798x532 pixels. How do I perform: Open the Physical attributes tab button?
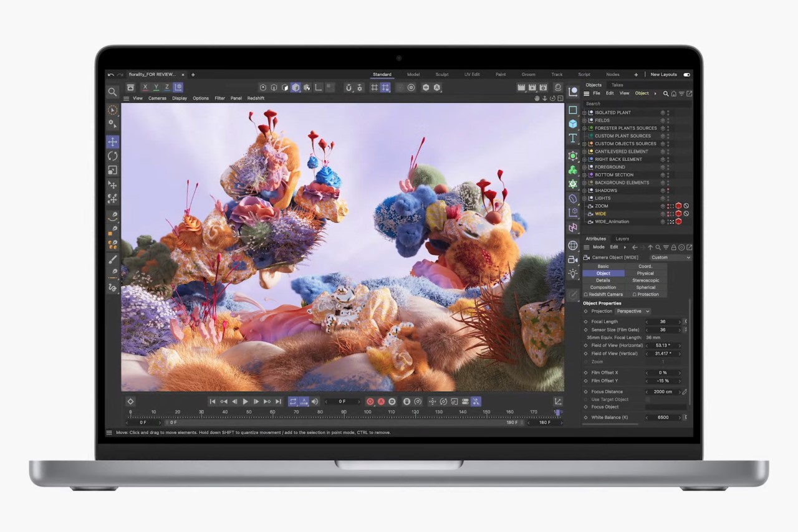[x=645, y=273]
